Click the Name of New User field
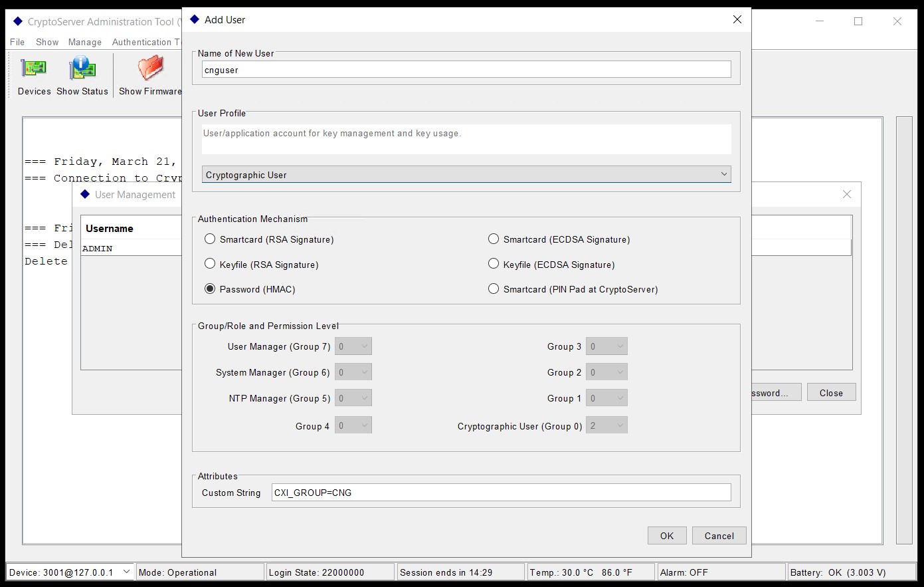 (466, 70)
